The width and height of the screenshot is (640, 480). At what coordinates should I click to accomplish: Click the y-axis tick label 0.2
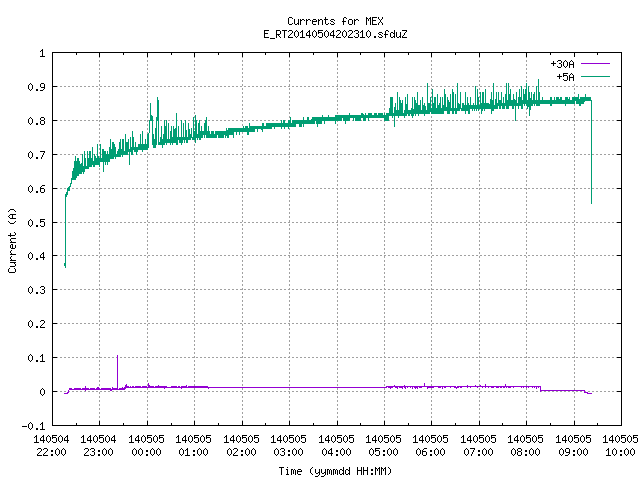coord(36,324)
